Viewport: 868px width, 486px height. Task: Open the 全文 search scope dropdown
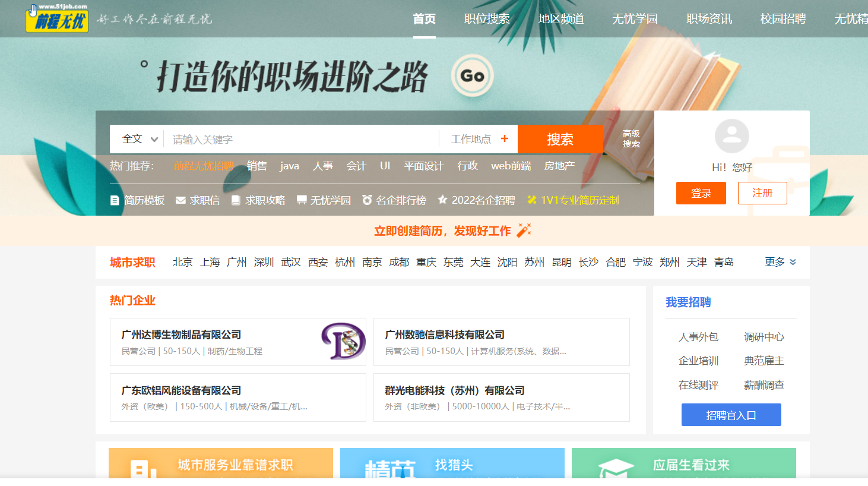coord(138,138)
